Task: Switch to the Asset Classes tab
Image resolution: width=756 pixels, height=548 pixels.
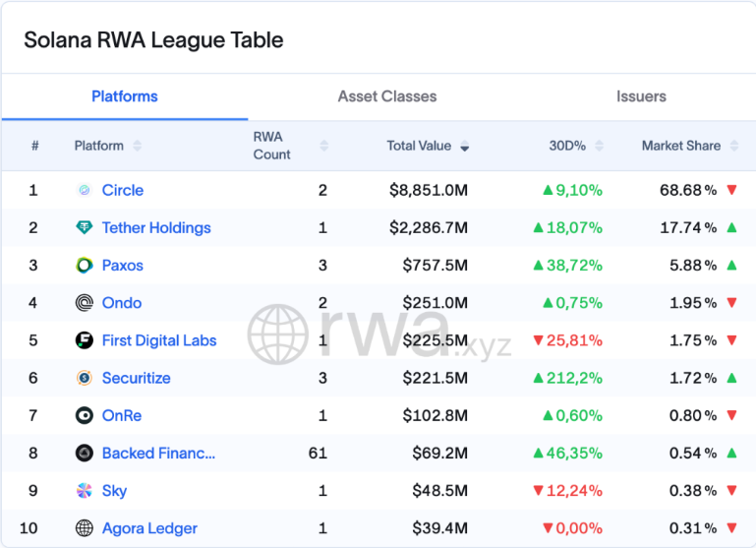Action: click(x=387, y=96)
